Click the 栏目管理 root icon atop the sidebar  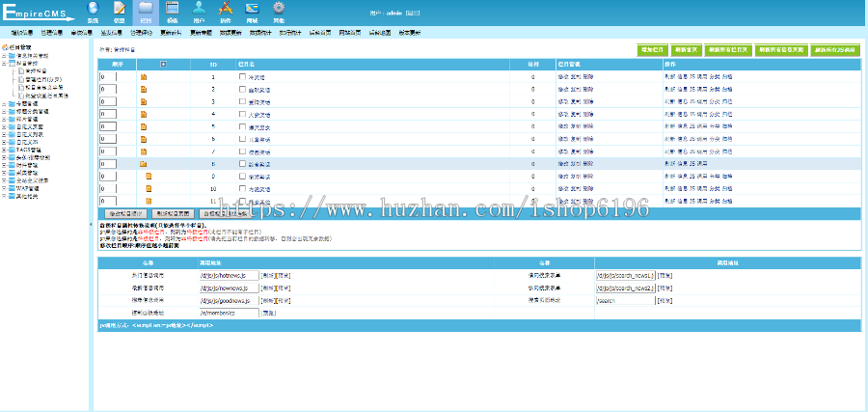5,47
